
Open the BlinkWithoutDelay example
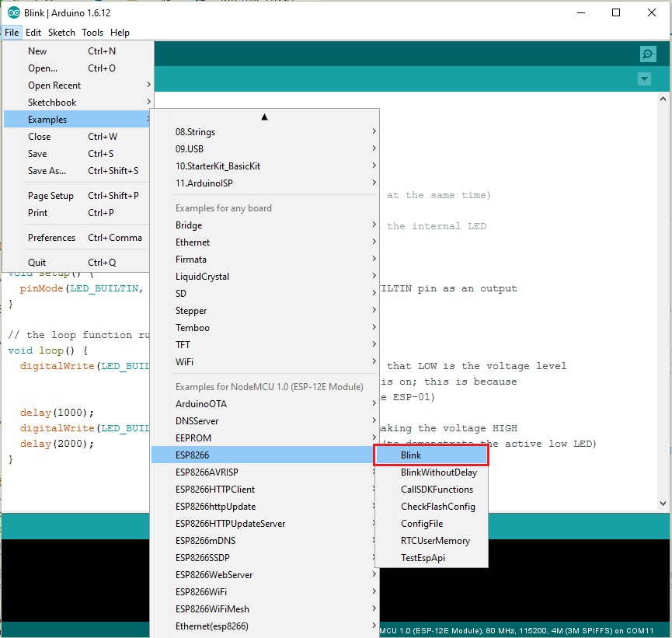(431, 472)
